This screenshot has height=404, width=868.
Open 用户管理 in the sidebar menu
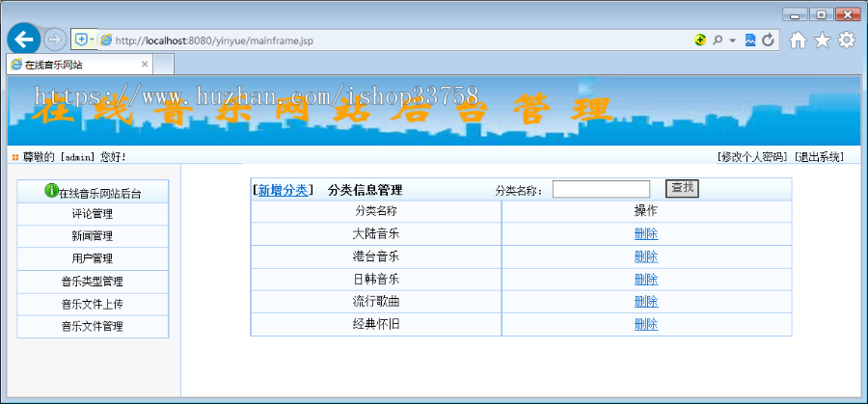93,259
